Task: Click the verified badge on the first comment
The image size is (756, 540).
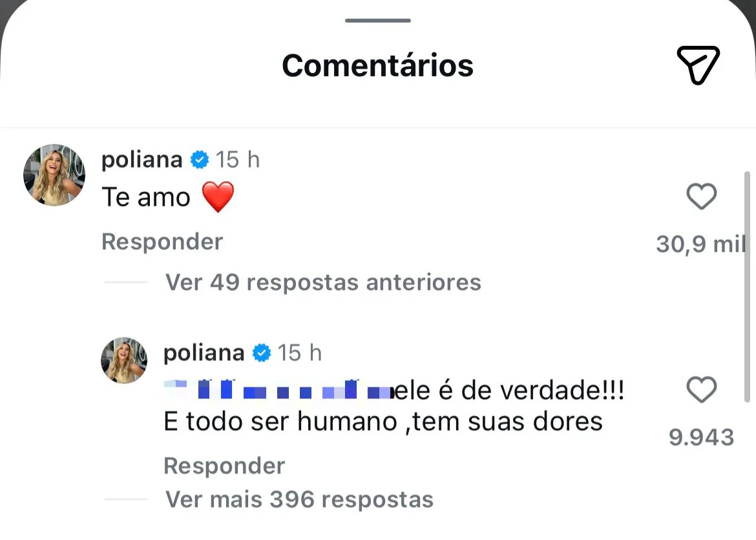Action: click(x=200, y=160)
